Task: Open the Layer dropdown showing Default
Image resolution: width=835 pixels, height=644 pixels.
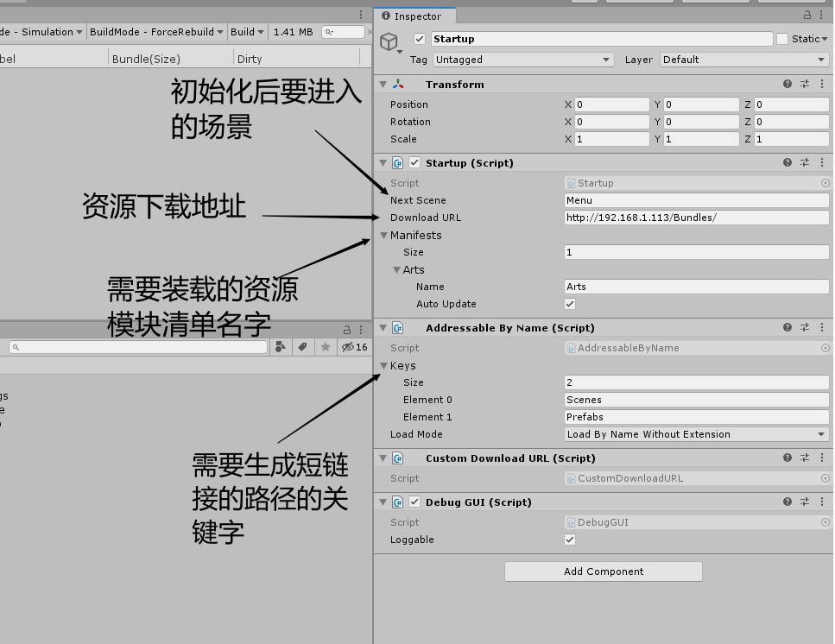Action: (x=743, y=60)
